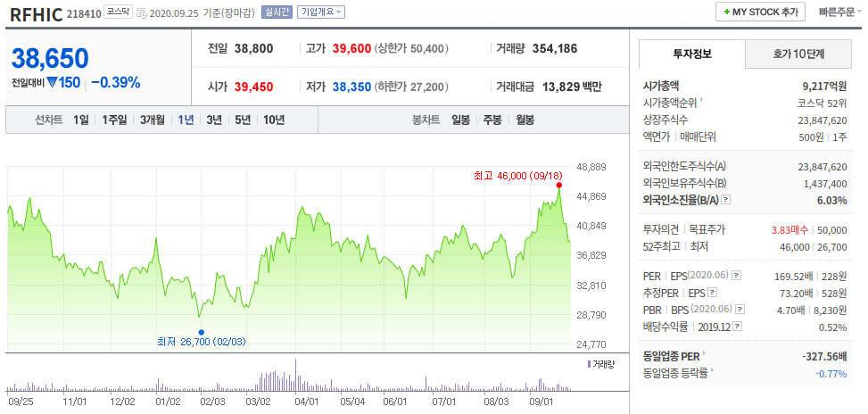Click the 73.20배 estimated PER value
Viewport: 868px width, 414px height.
(796, 293)
